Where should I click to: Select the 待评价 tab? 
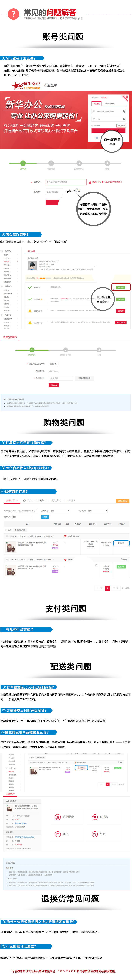71,500
